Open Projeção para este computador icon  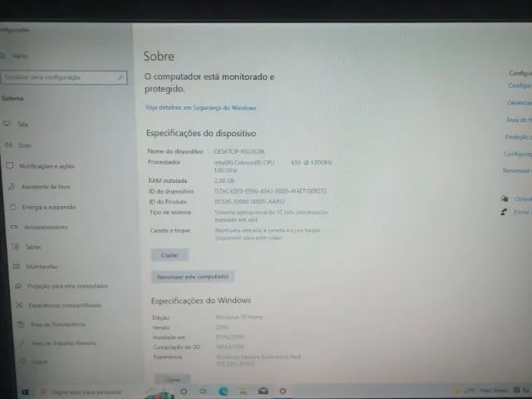pyautogui.click(x=18, y=286)
